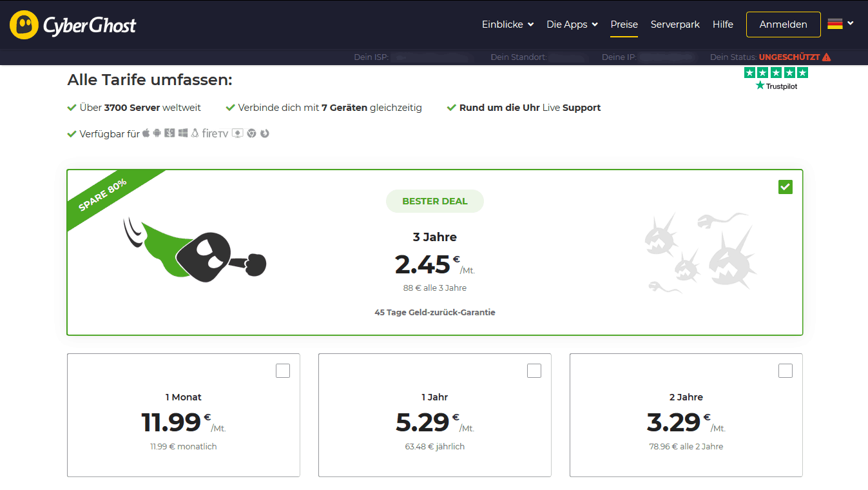Viewport: 868px width, 490px height.
Task: Click the Trustpilot star rating badge
Action: (x=776, y=79)
